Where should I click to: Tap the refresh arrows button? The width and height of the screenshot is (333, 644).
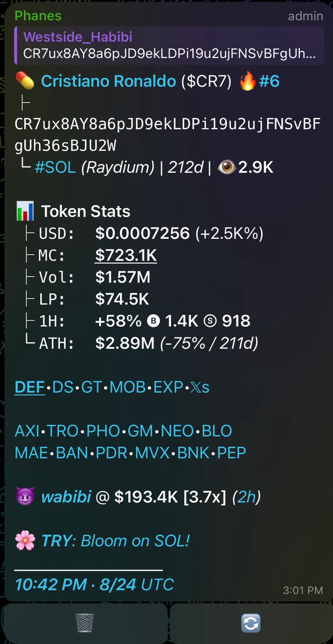(x=251, y=623)
